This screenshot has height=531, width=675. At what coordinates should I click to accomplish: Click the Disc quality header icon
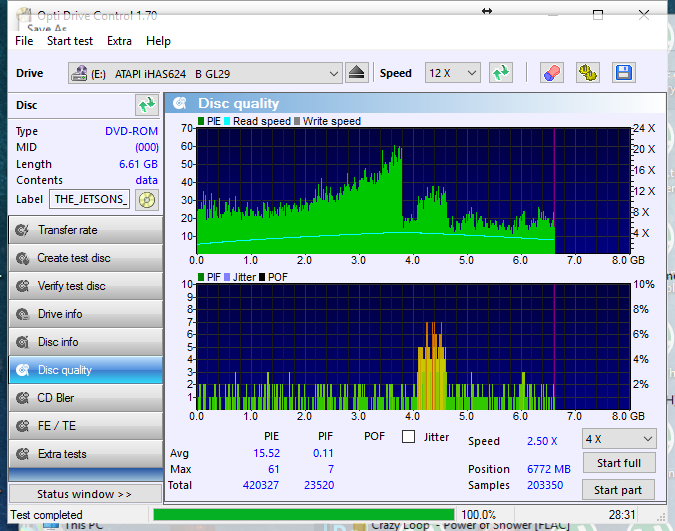coord(180,104)
